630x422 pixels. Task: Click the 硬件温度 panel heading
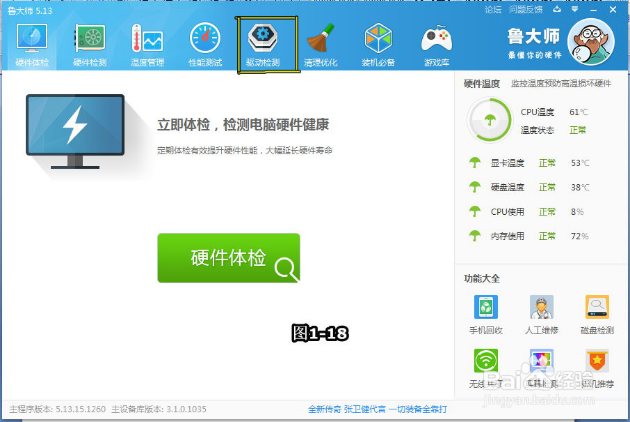click(482, 84)
